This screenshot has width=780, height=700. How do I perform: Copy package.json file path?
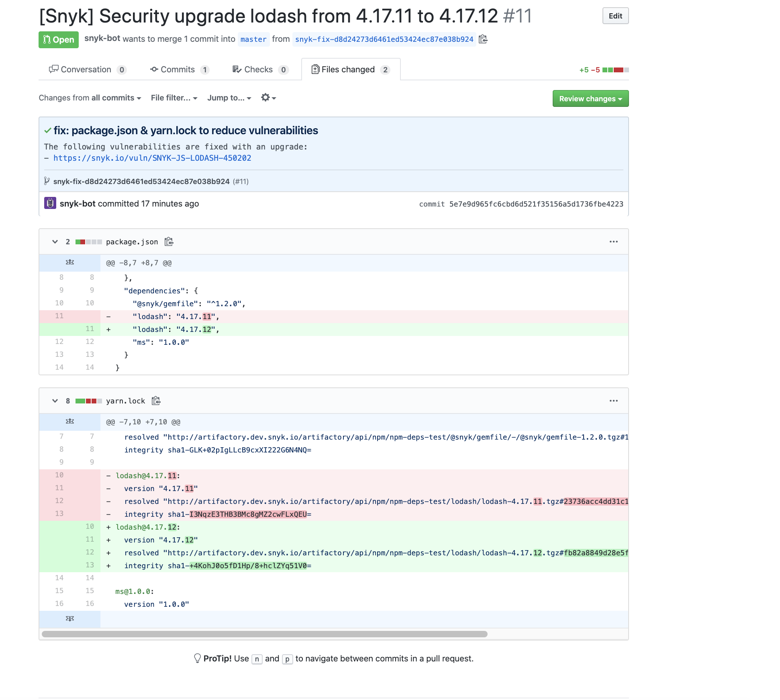tap(169, 242)
